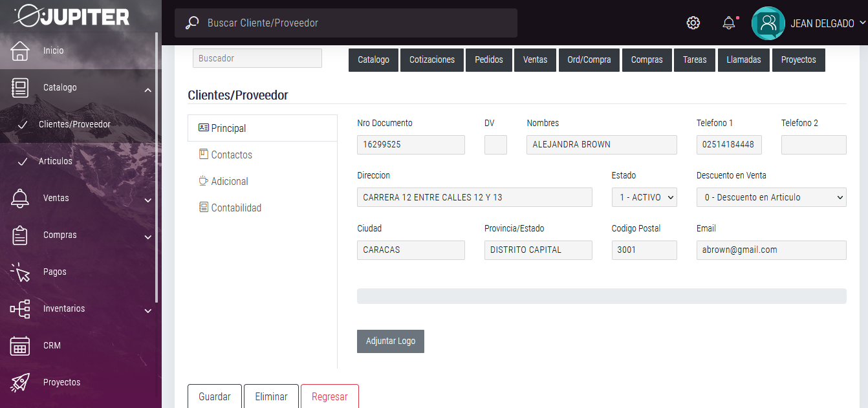Click the Tareas button
This screenshot has height=408, width=868.
[695, 59]
